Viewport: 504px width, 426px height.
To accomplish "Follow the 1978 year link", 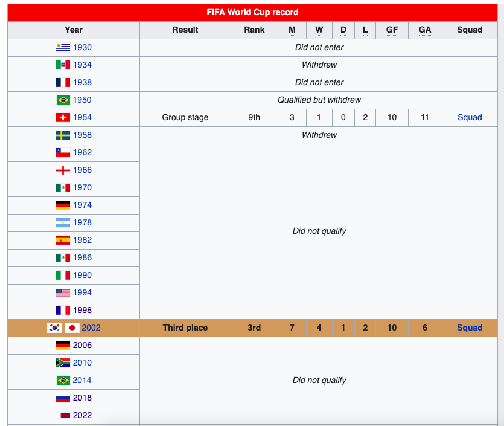I will pos(82,222).
